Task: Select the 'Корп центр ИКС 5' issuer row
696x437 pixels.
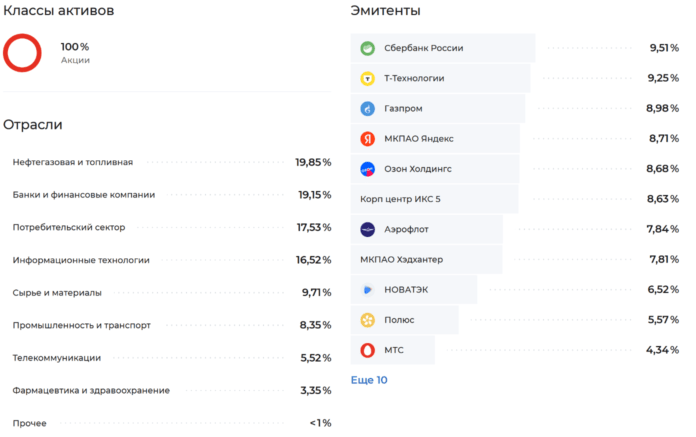Action: tap(435, 199)
